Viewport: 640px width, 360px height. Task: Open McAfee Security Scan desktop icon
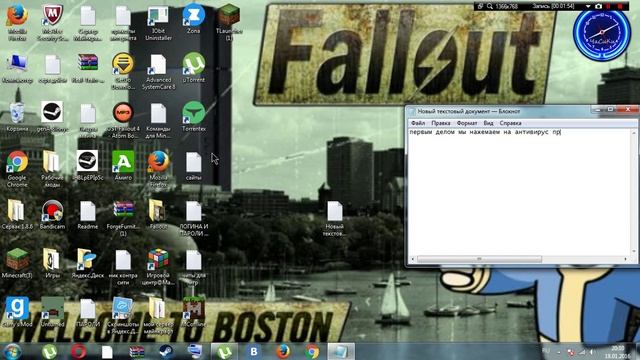pos(53,16)
